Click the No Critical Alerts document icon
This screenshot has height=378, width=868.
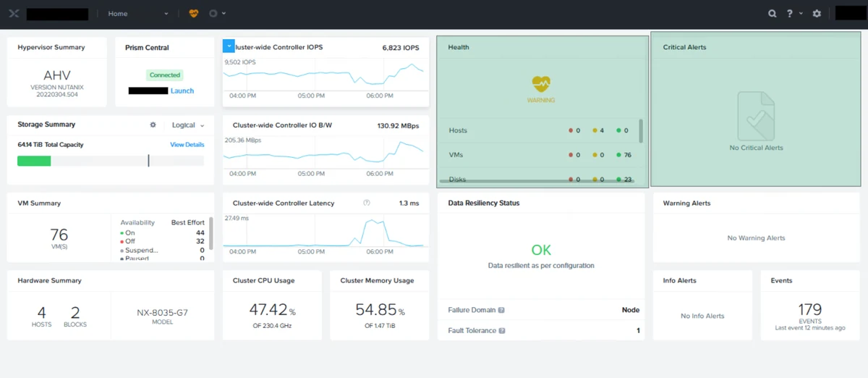[x=756, y=116]
